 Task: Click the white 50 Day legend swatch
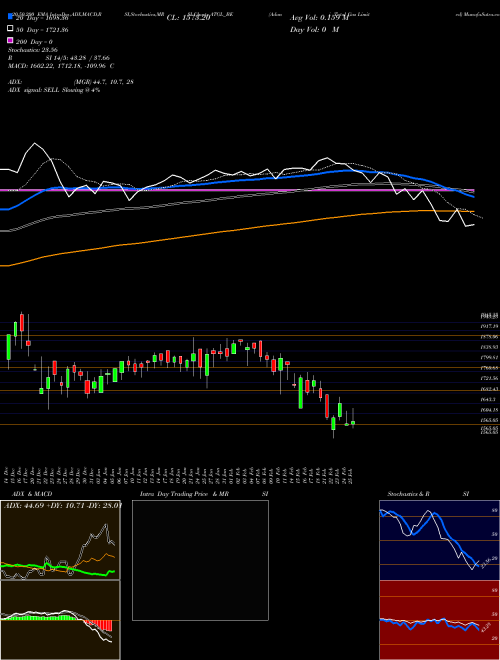tap(10, 29)
